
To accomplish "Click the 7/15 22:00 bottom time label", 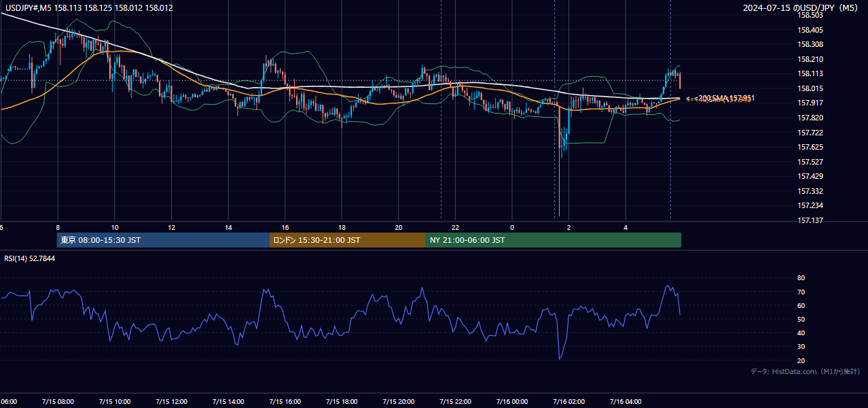I will [x=455, y=402].
